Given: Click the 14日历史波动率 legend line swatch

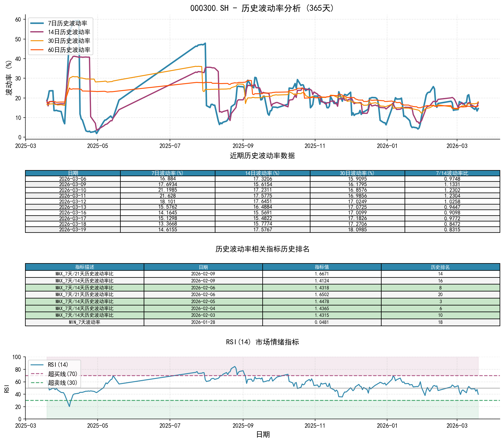Looking at the screenshot, I should [37, 32].
